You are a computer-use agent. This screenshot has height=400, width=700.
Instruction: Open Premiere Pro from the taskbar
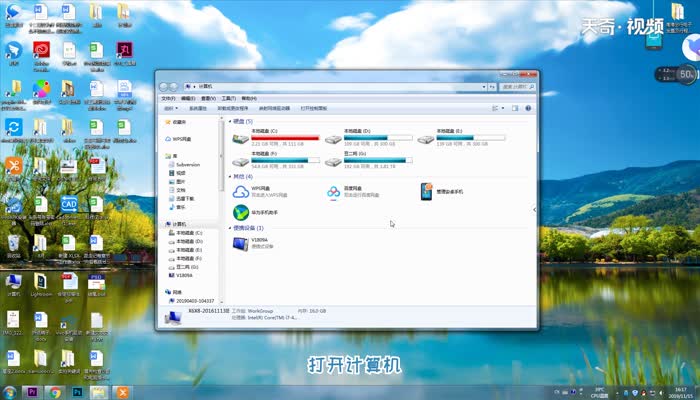tap(32, 393)
